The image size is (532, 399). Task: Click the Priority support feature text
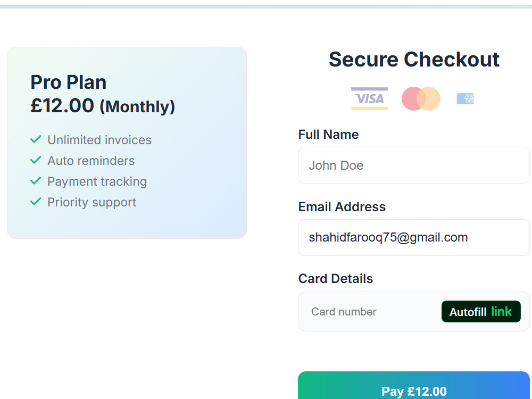point(92,202)
